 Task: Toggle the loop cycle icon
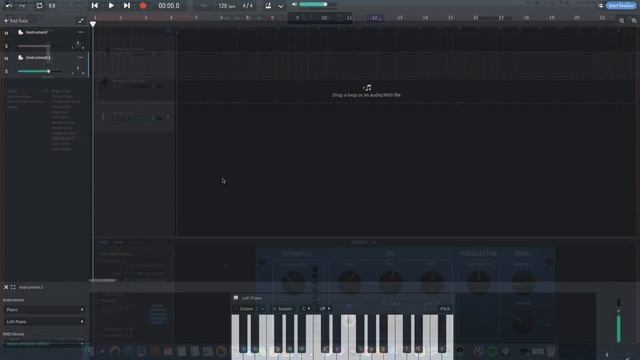coord(39,6)
